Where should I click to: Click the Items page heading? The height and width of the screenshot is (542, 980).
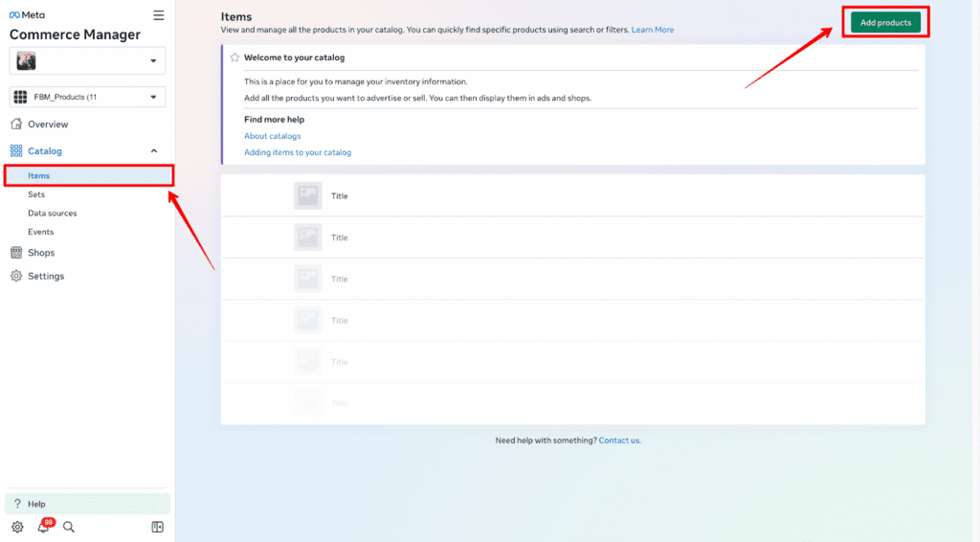pos(236,17)
